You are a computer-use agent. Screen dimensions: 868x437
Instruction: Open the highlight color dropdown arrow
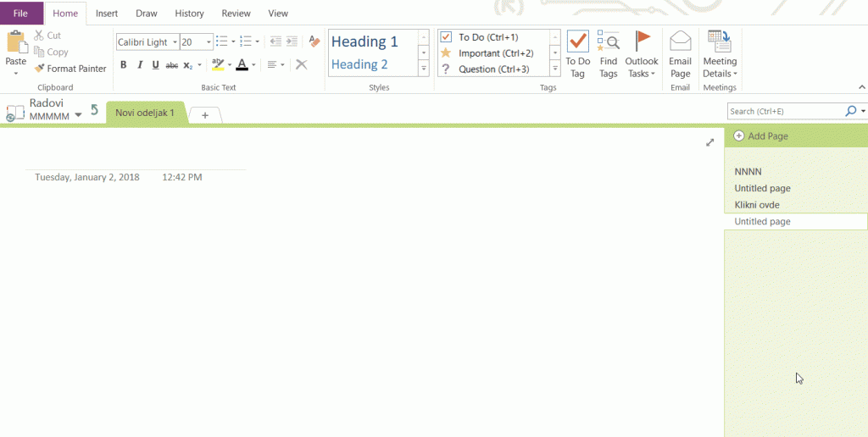pos(229,64)
